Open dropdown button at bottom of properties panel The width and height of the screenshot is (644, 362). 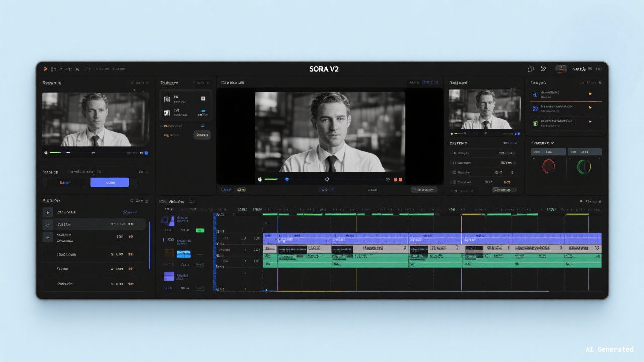click(504, 190)
